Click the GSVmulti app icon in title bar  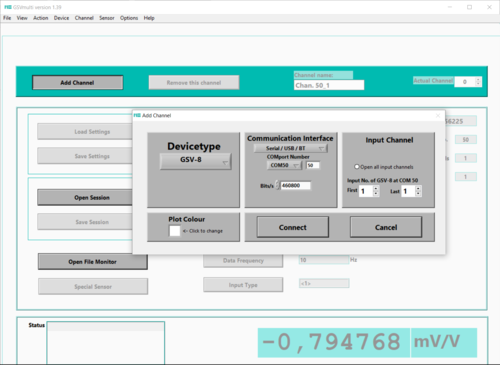click(8, 7)
